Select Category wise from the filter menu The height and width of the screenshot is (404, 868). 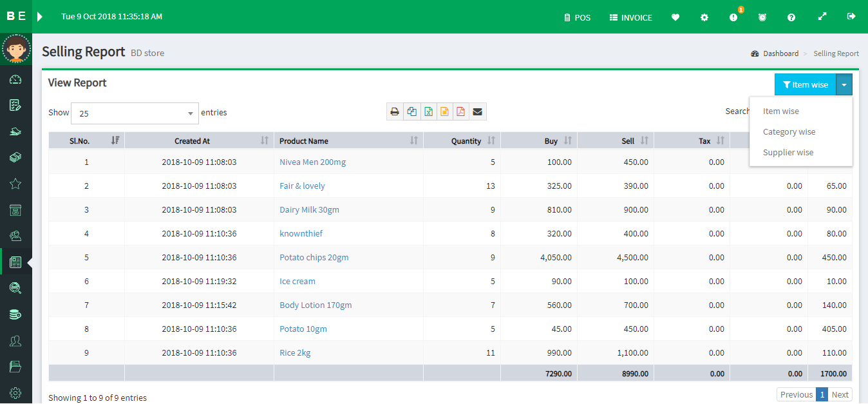[789, 132]
